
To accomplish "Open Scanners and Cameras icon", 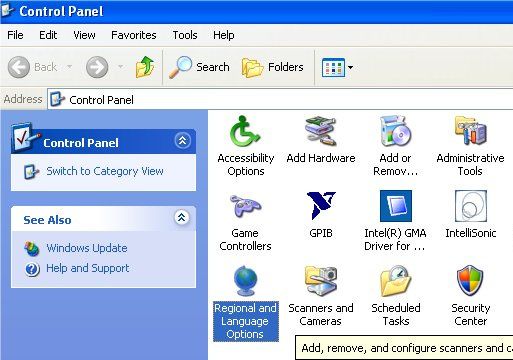I will click(321, 281).
